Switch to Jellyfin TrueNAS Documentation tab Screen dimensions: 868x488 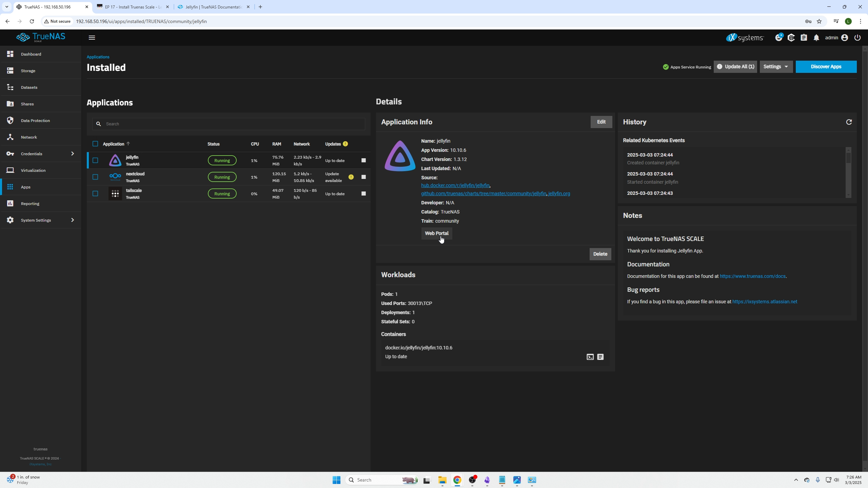pyautogui.click(x=213, y=7)
